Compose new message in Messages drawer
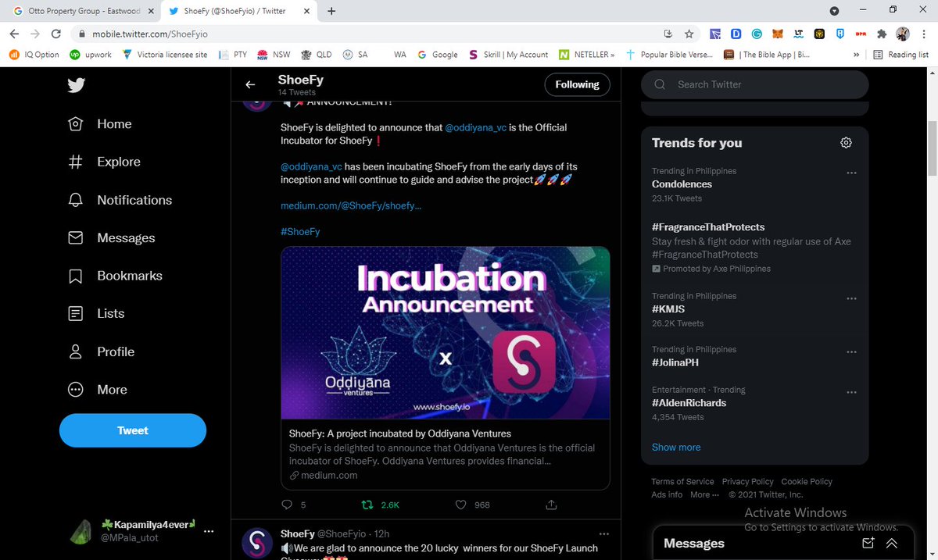Screen dimensions: 938x560 tap(868, 543)
